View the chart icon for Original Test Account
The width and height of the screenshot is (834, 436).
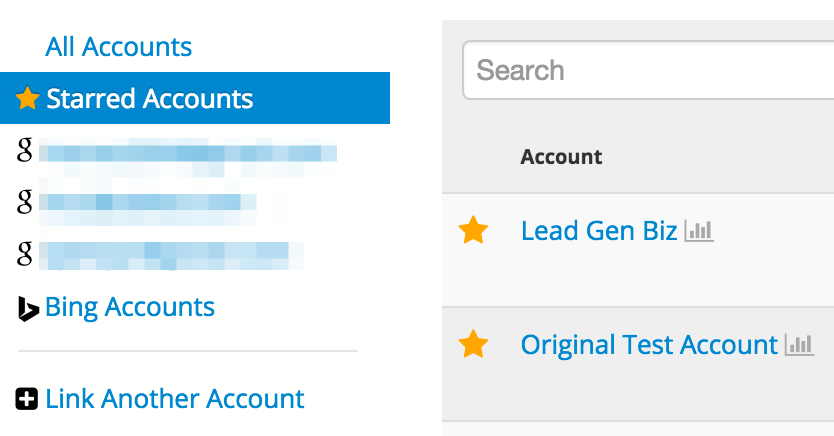pos(799,345)
